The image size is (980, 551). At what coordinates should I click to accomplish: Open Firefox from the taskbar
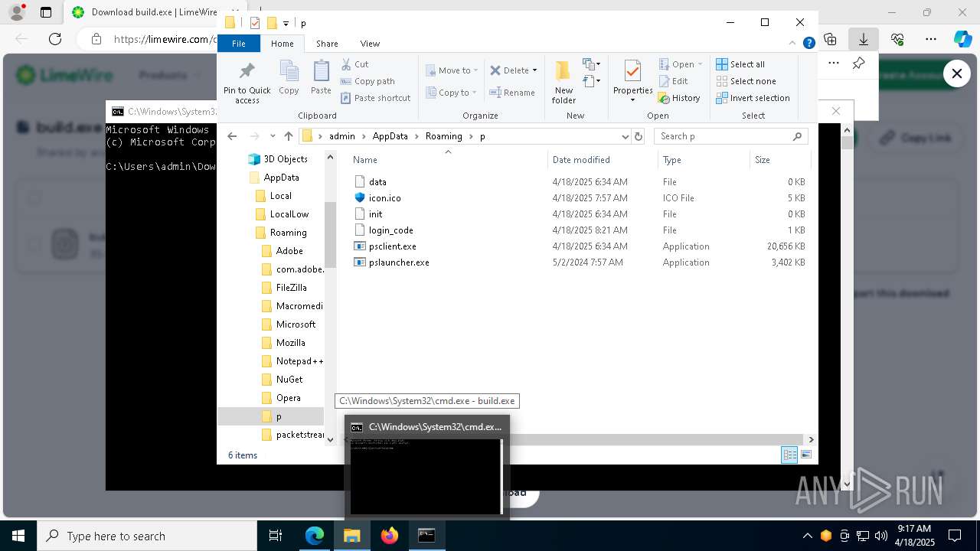390,536
